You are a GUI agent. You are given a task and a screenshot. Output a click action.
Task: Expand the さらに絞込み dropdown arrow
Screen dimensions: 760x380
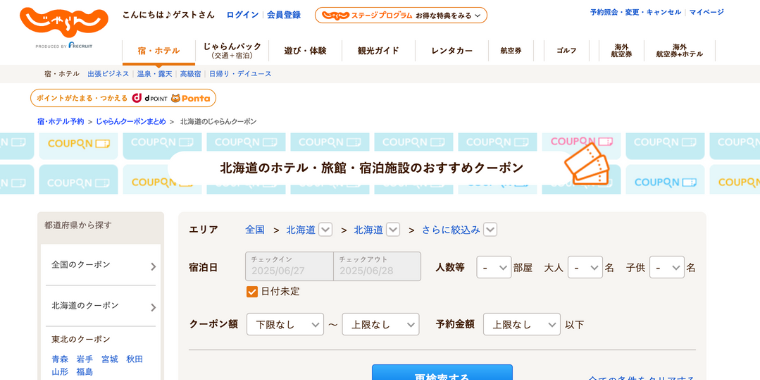pos(491,229)
